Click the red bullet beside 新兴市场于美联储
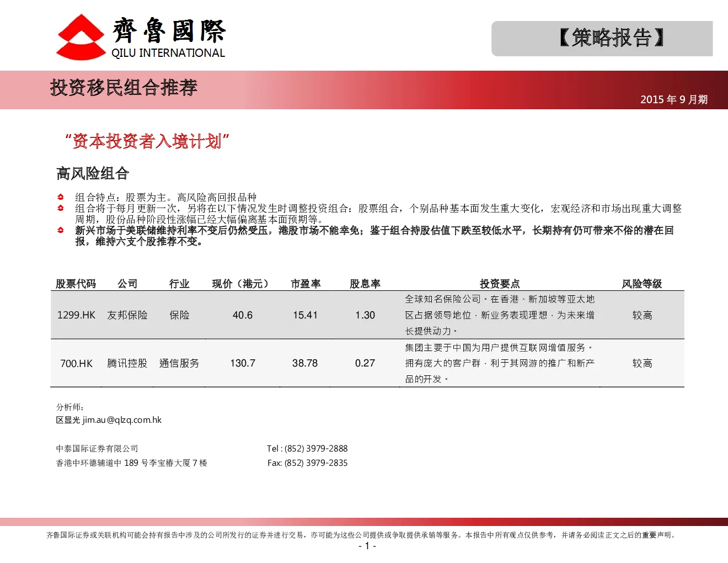This screenshot has height=563, width=728. [x=61, y=230]
